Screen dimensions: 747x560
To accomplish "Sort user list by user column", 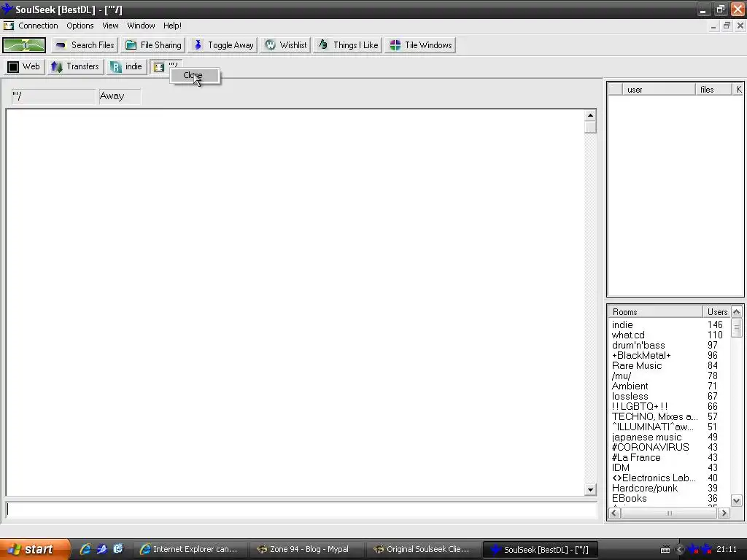I will coord(658,90).
